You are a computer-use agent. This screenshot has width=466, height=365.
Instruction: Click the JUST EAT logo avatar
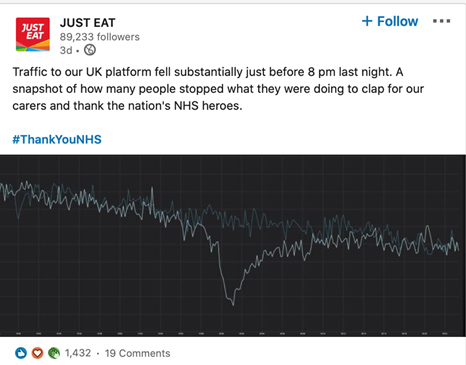click(33, 35)
